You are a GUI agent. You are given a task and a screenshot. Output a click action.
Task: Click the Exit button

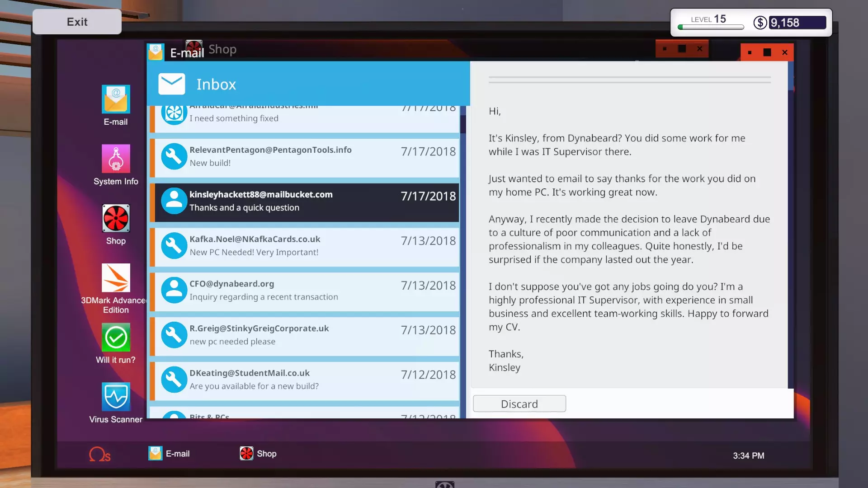tap(77, 22)
